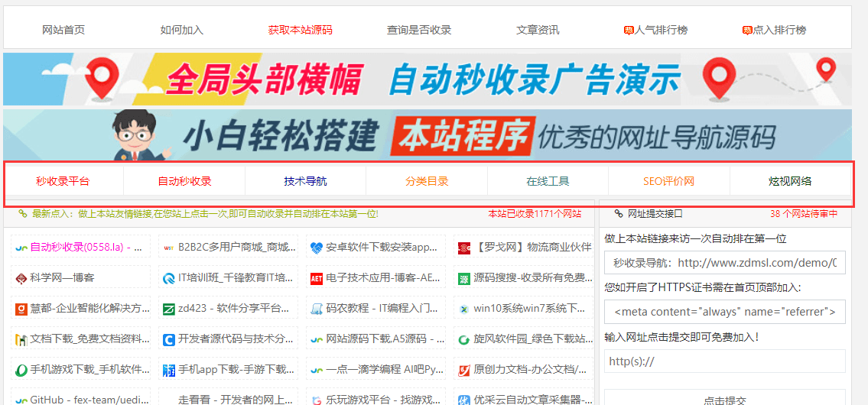The height and width of the screenshot is (405, 868).
Task: Click the 【罗戈网】 red favicon
Action: [464, 248]
